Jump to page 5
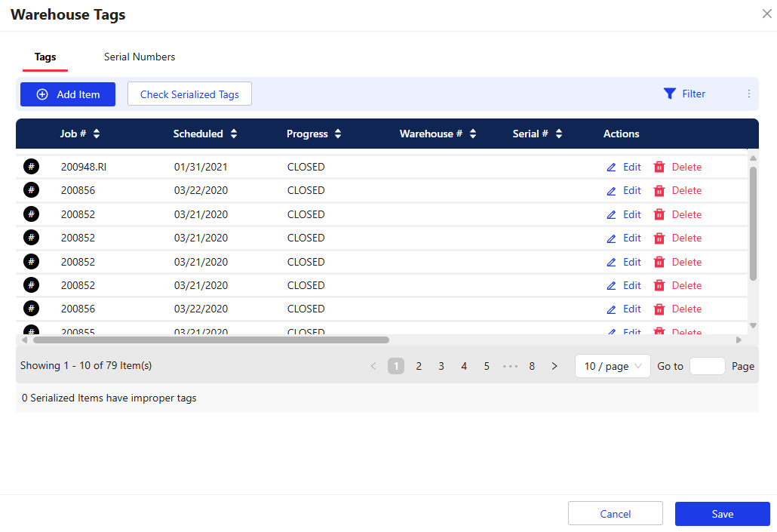The width and height of the screenshot is (777, 532). pyautogui.click(x=487, y=366)
